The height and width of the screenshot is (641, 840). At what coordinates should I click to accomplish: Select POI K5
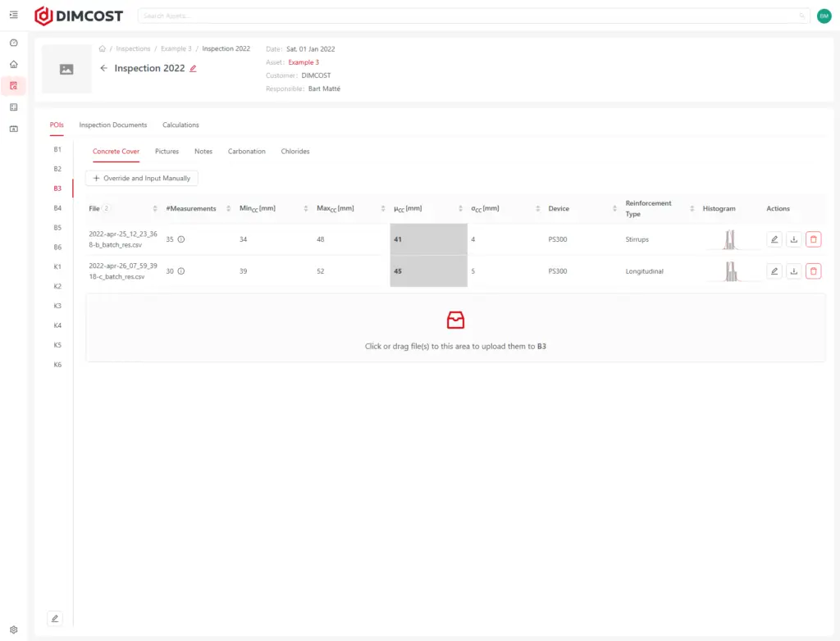click(57, 345)
